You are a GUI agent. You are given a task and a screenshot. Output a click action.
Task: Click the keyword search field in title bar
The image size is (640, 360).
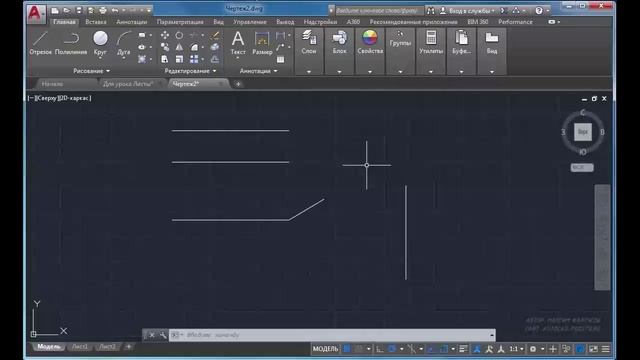[379, 11]
